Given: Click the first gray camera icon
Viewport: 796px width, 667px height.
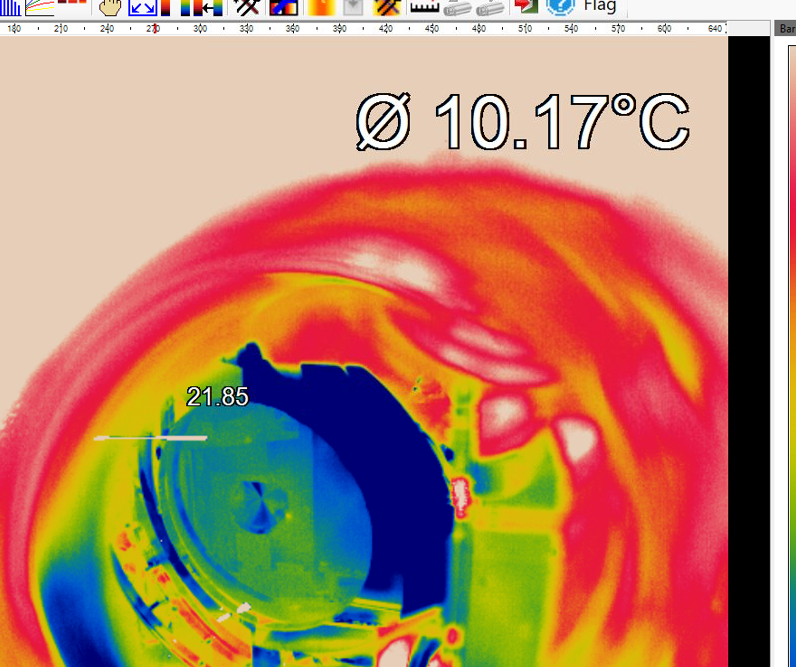Looking at the screenshot, I should tap(457, 6).
